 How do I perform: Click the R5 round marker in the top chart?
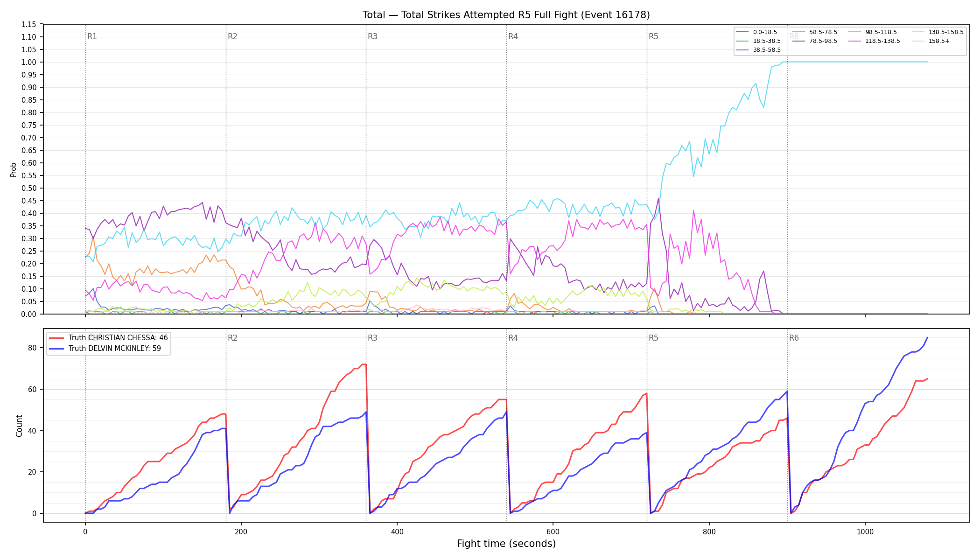pyautogui.click(x=653, y=36)
